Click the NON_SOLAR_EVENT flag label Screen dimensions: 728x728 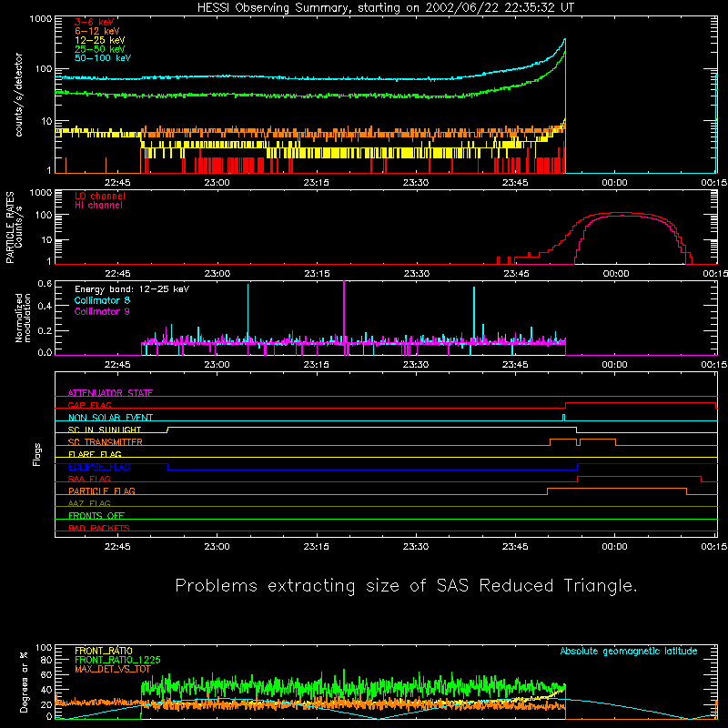coord(110,418)
